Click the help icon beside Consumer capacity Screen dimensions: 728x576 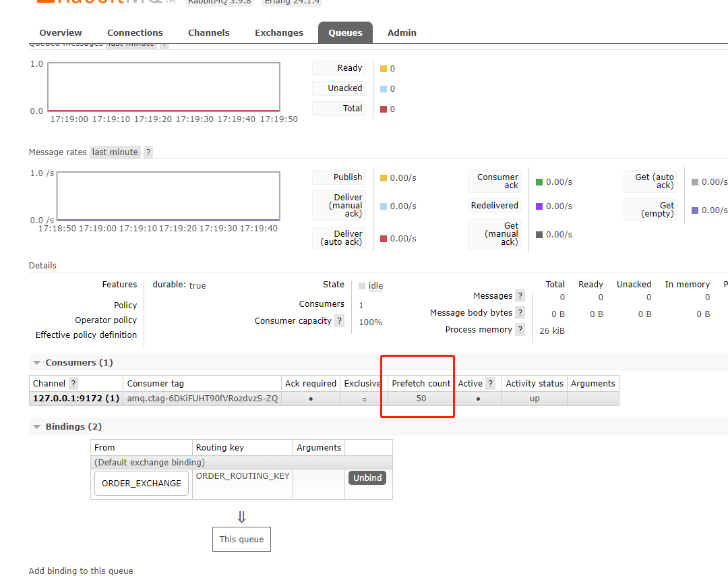click(338, 320)
